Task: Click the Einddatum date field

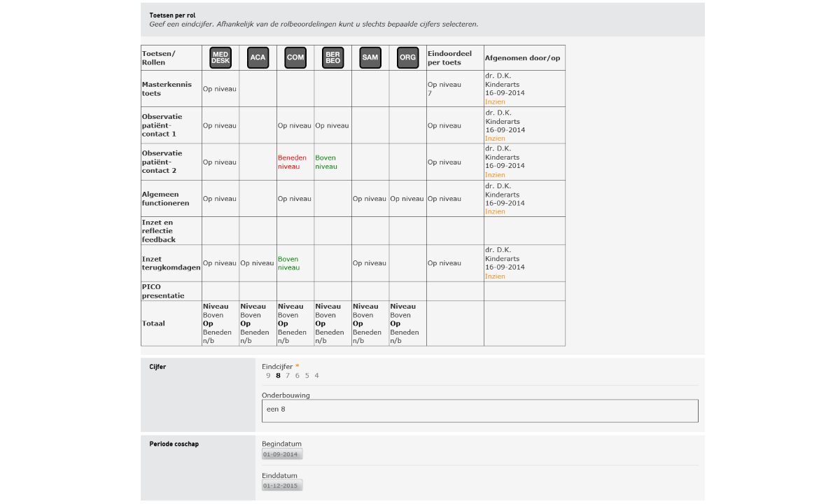Action: click(x=282, y=486)
